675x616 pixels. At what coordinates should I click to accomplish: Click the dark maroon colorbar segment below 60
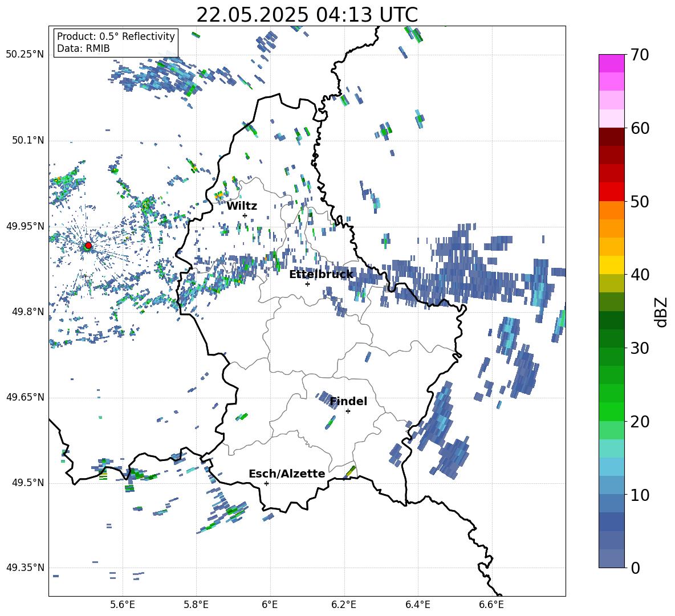pyautogui.click(x=611, y=137)
